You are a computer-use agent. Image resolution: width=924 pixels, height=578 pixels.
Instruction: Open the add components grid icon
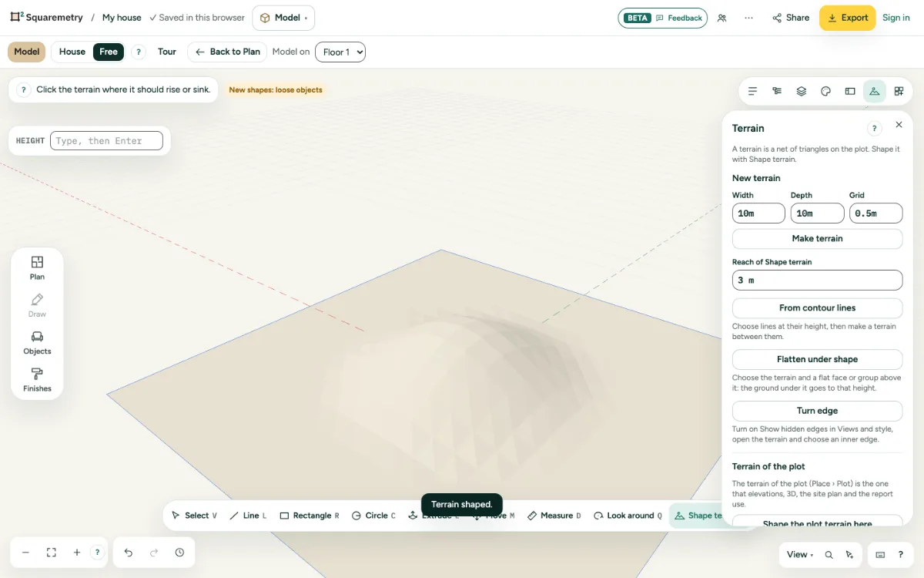point(899,91)
